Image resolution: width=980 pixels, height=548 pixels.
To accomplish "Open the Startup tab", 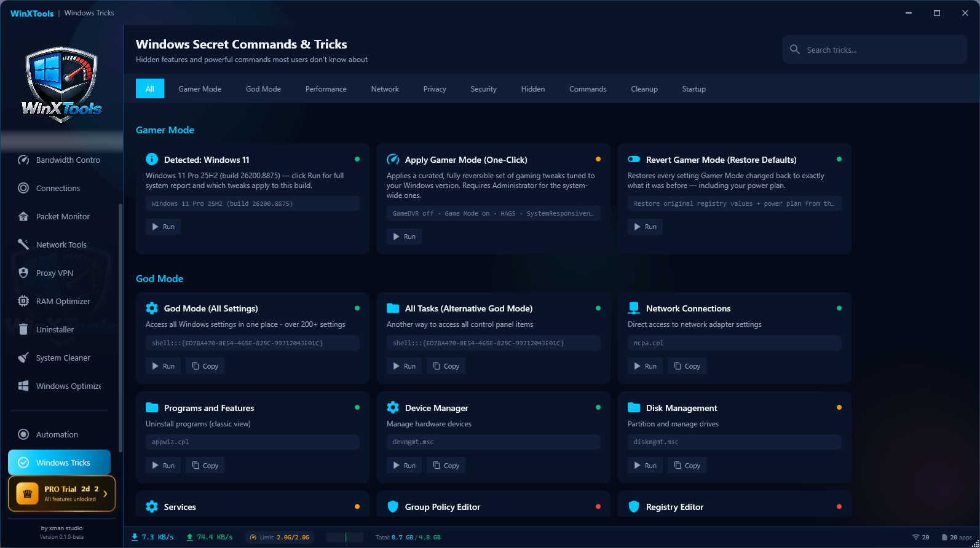I will [694, 88].
